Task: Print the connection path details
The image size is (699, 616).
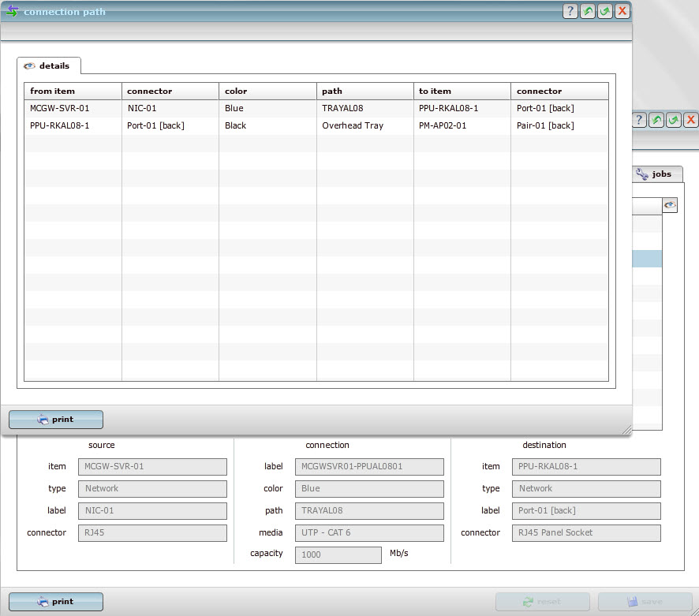Action: [x=56, y=420]
